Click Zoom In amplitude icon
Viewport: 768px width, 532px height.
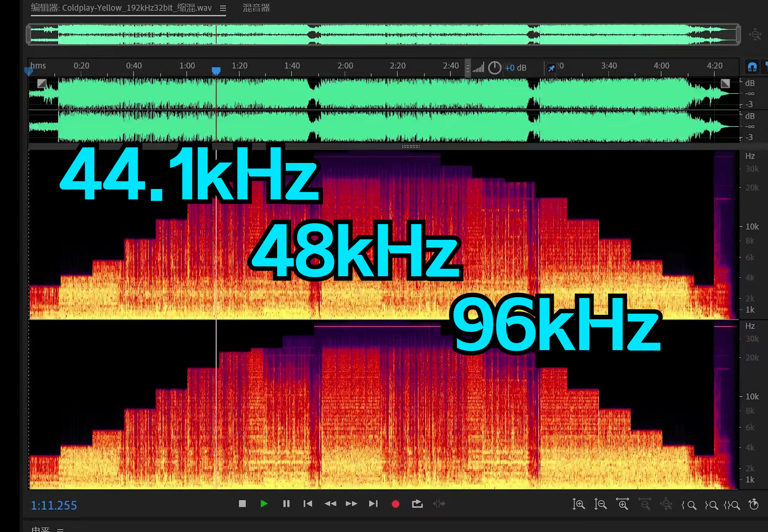coord(578,504)
